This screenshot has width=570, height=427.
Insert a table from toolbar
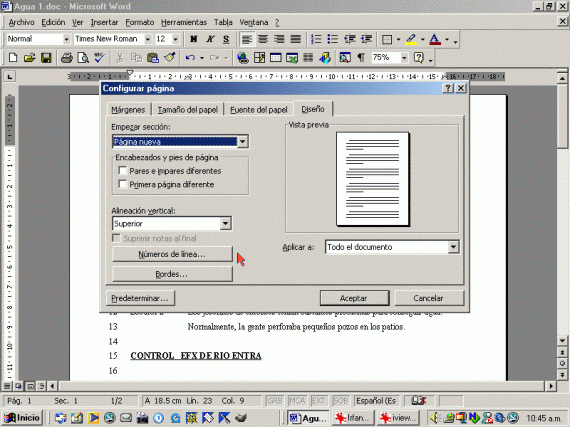pyautogui.click(x=276, y=58)
